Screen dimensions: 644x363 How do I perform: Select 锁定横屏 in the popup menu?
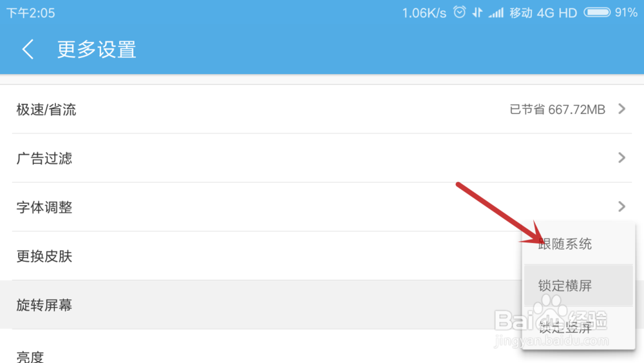point(579,285)
